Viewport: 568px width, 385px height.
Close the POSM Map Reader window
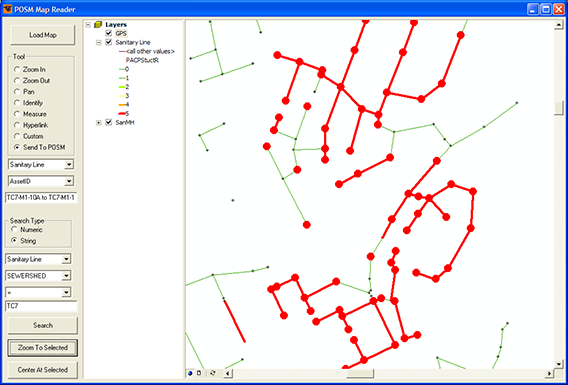tap(559, 9)
